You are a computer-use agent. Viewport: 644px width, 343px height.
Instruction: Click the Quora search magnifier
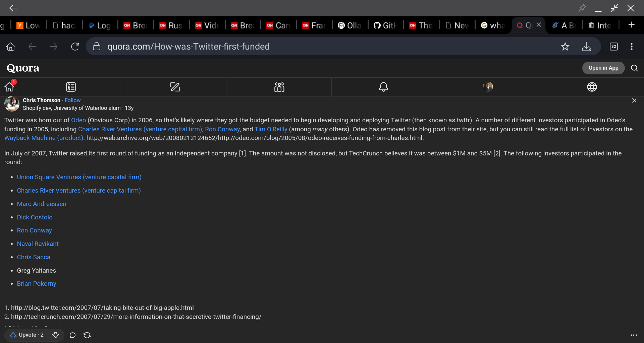[634, 68]
